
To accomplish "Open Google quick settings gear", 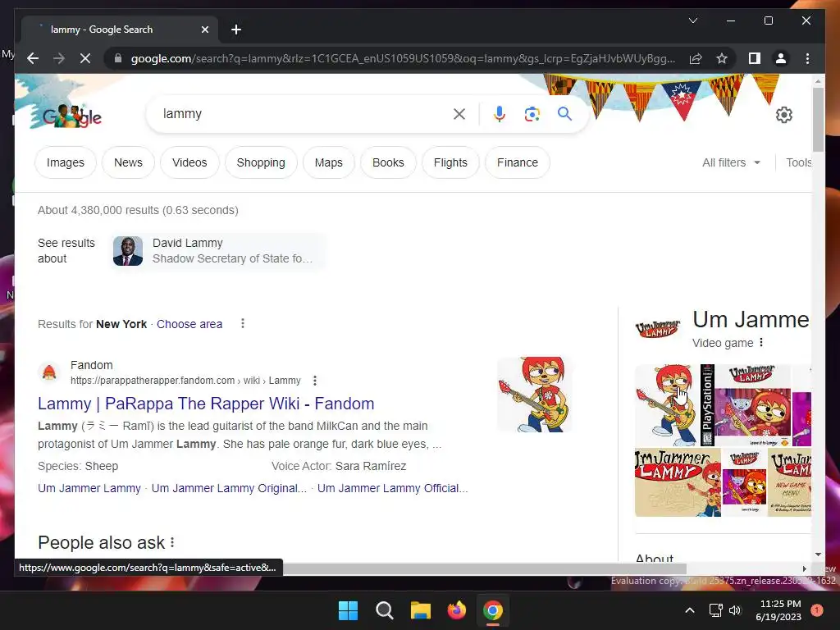I will pos(783,115).
